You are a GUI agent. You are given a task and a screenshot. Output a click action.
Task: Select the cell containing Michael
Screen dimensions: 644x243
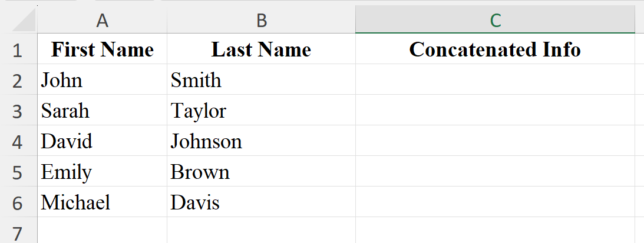coord(102,202)
